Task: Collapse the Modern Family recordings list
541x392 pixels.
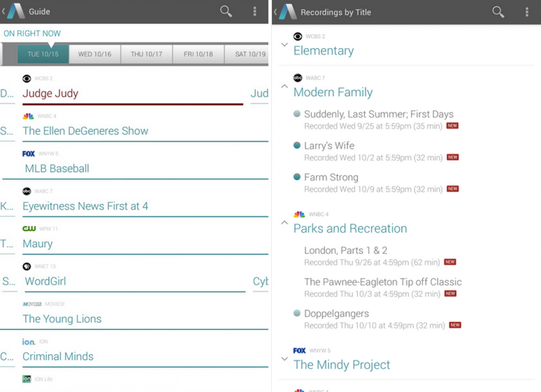Action: click(x=284, y=86)
